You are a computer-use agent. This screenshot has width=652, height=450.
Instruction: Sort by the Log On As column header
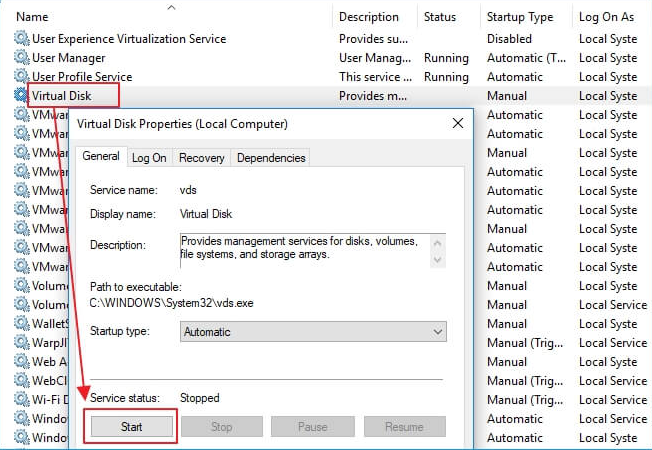pos(606,17)
